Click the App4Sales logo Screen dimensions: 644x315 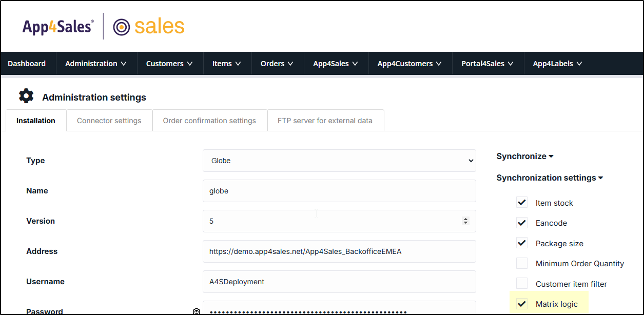point(58,27)
